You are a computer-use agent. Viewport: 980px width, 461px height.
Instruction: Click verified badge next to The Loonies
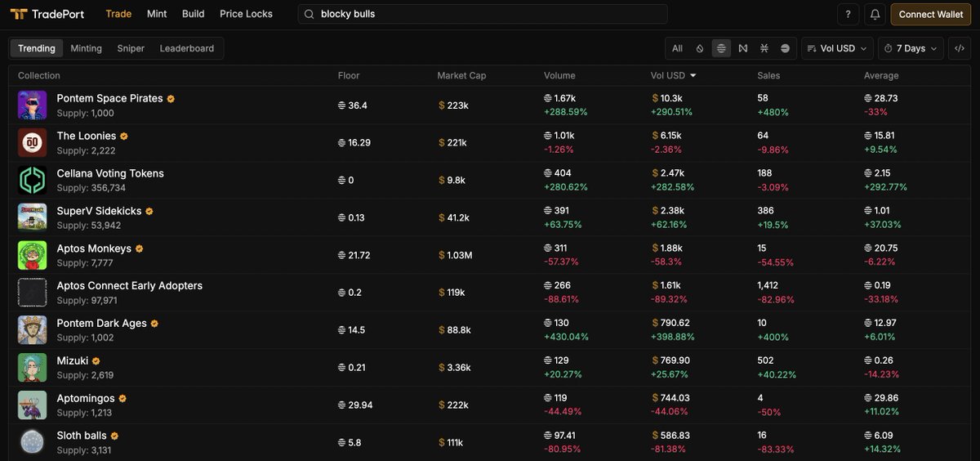coord(124,137)
